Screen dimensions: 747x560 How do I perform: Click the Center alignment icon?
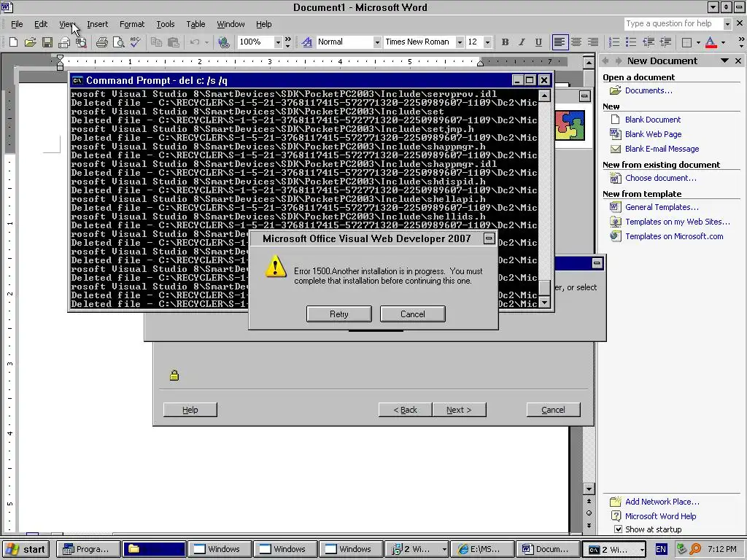pyautogui.click(x=576, y=42)
